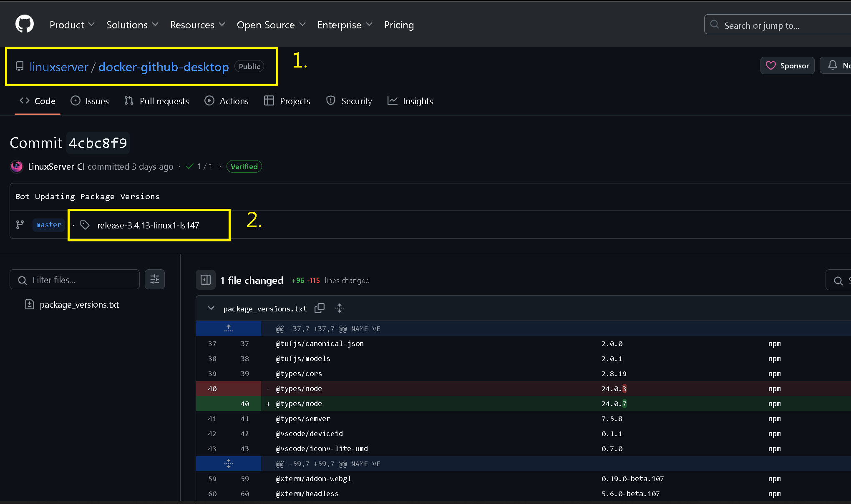Open the Security tab
851x504 pixels.
coord(349,101)
